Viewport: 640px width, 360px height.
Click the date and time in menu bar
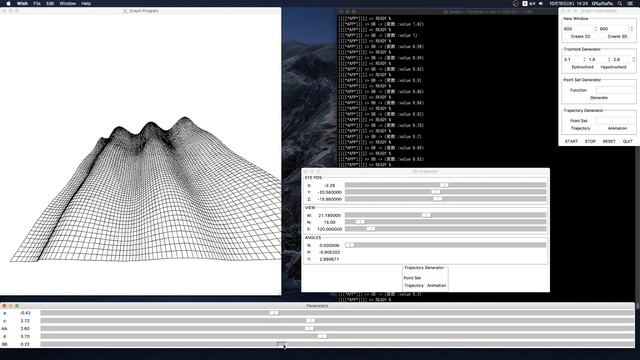click(568, 3)
